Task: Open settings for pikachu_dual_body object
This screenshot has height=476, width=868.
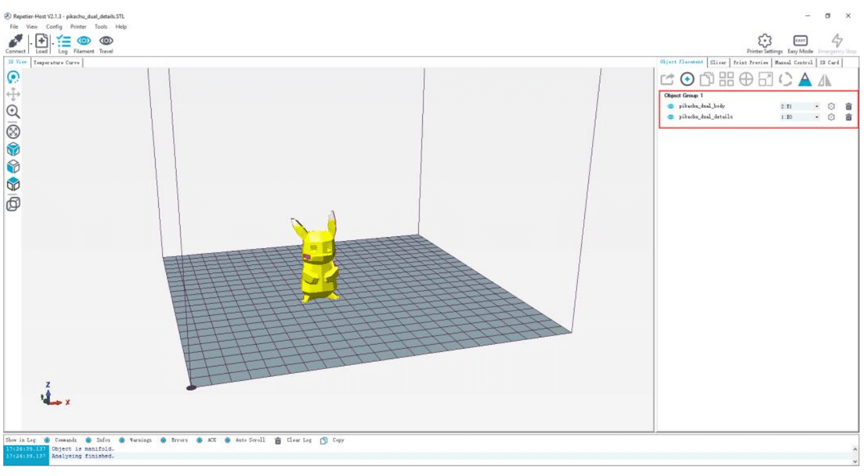Action: coord(831,106)
